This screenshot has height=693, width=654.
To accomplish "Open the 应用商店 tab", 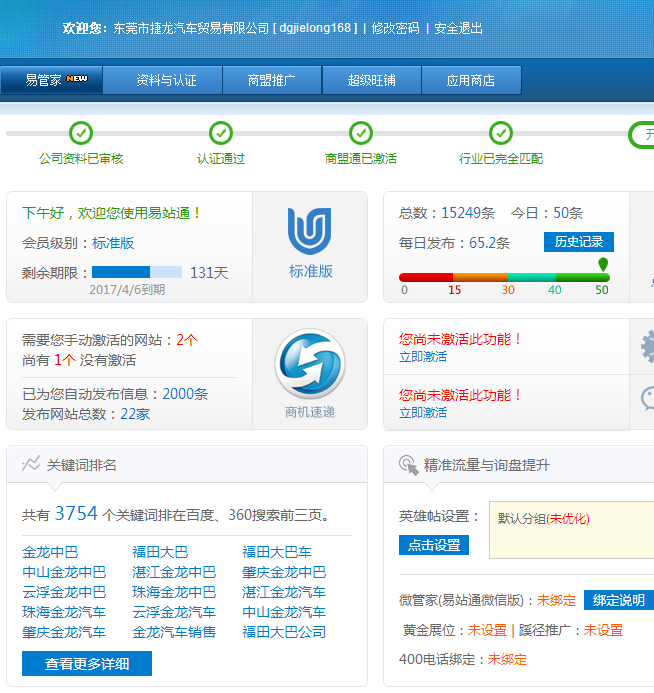I will [x=471, y=80].
